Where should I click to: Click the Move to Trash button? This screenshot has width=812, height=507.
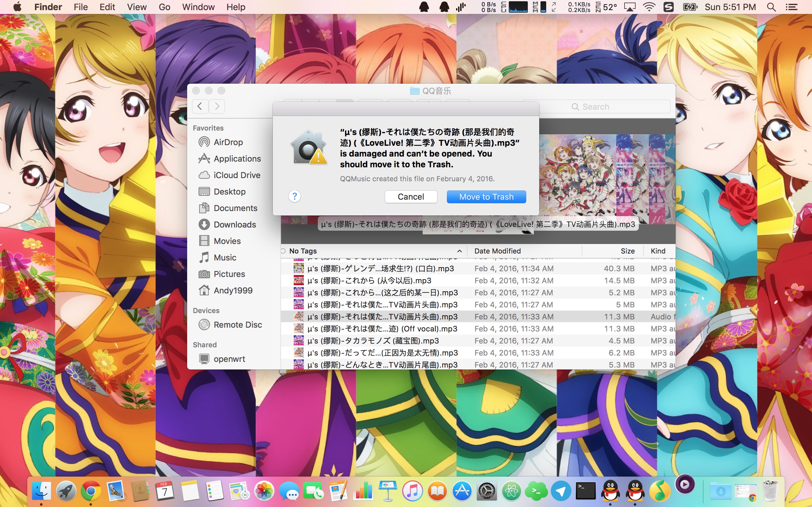[x=486, y=197]
